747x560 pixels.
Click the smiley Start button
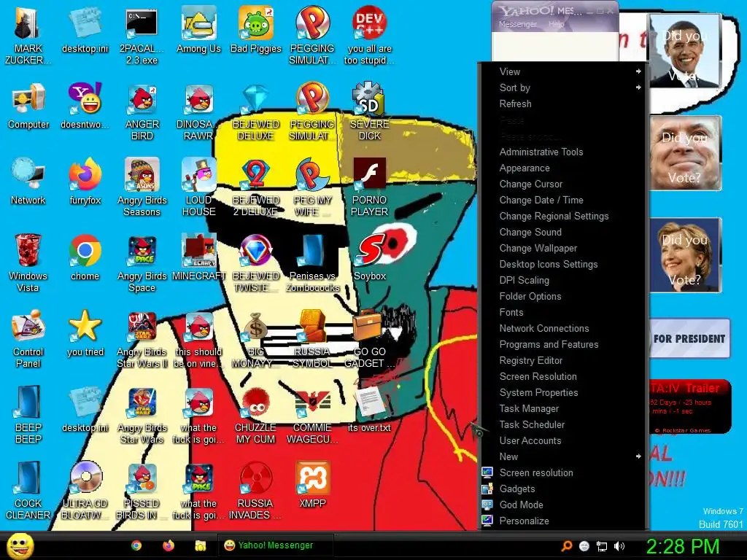(x=20, y=545)
